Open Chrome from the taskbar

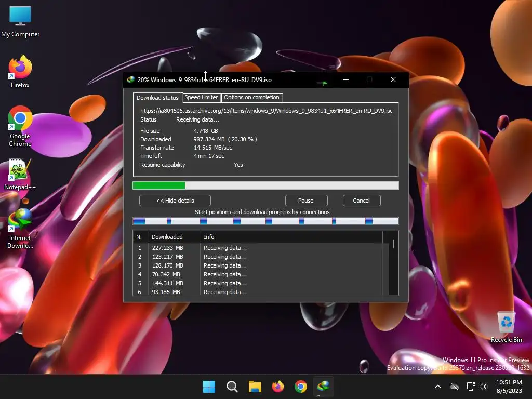click(x=301, y=387)
